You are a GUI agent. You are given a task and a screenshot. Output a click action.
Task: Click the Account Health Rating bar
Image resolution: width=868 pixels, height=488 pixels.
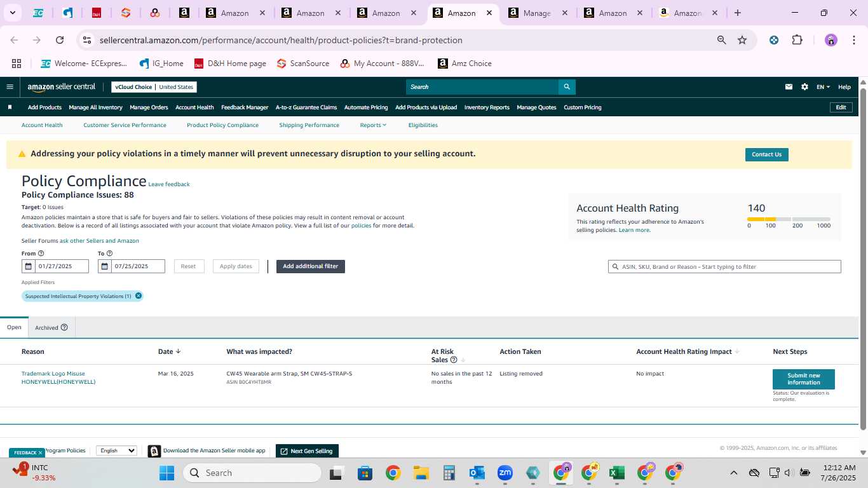tap(789, 219)
